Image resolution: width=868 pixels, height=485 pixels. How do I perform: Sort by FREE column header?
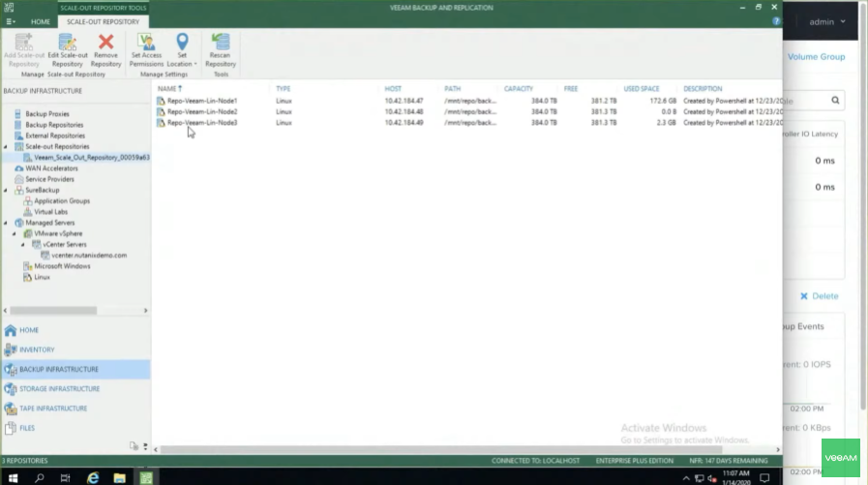571,89
